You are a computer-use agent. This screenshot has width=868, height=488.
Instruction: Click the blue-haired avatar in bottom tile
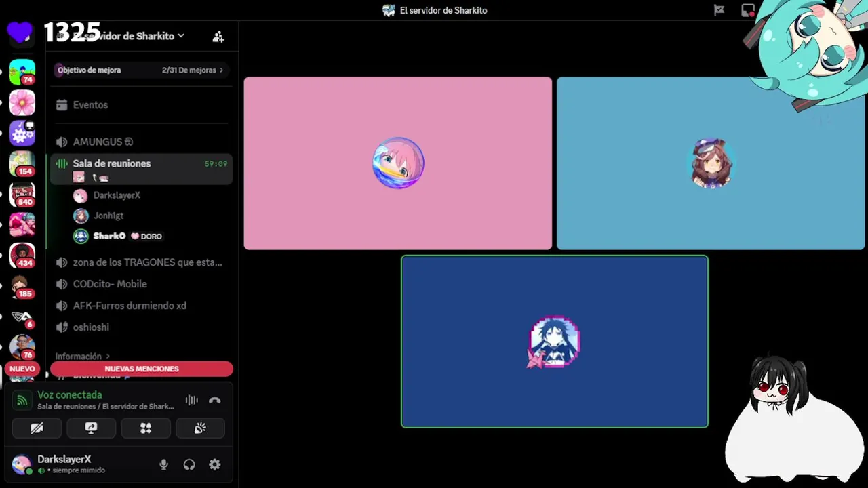pos(555,342)
